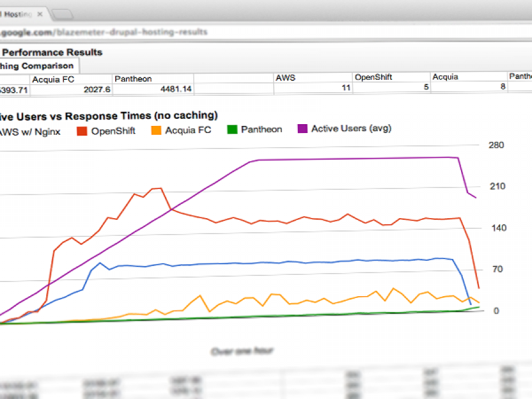Image resolution: width=532 pixels, height=399 pixels.
Task: Click the 70 axis label
Action: coord(497,270)
